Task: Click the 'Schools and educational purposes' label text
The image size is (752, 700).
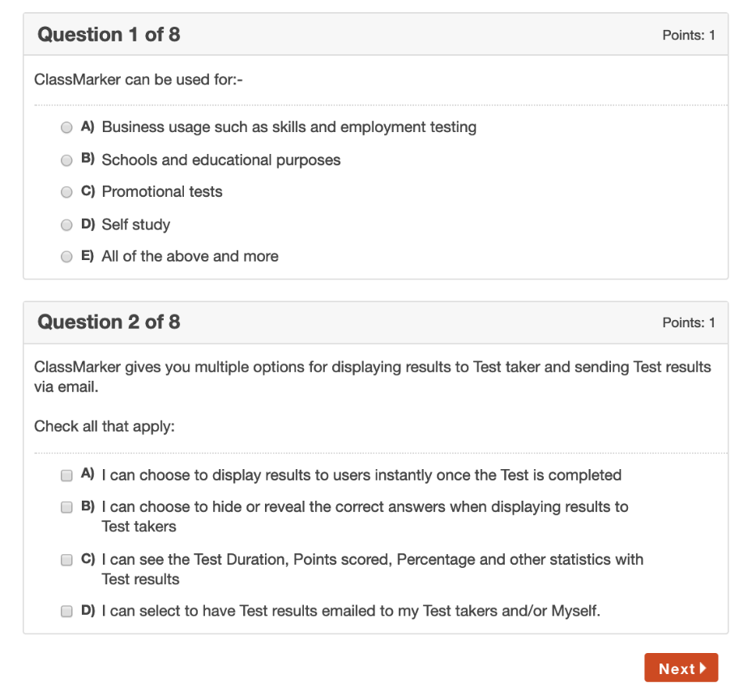Action: (x=220, y=160)
